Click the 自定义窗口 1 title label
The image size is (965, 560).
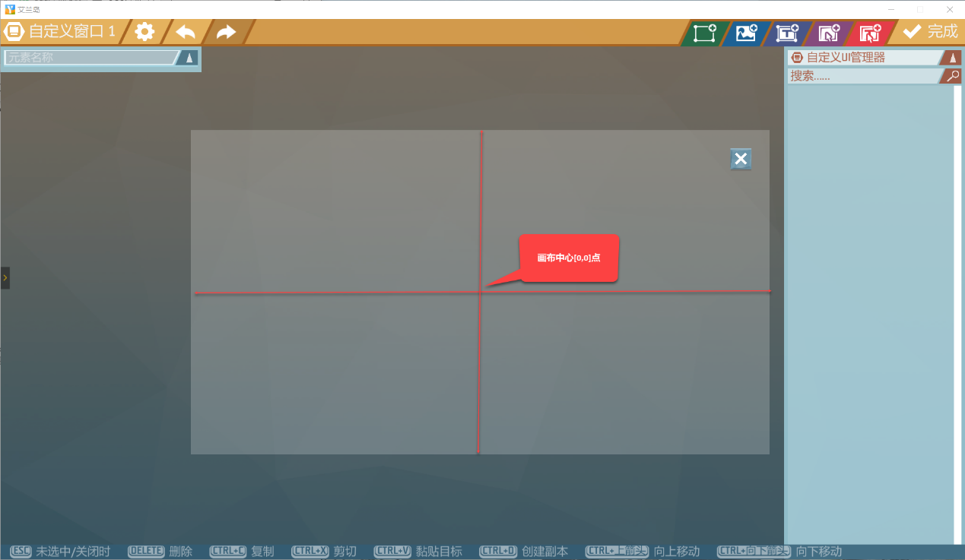[x=72, y=32]
